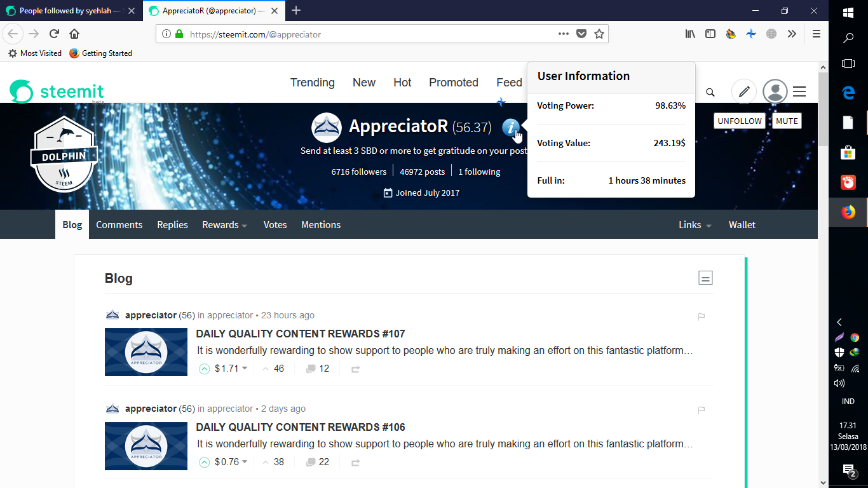Open Firefox library icon
This screenshot has width=868, height=488.
[x=690, y=34]
